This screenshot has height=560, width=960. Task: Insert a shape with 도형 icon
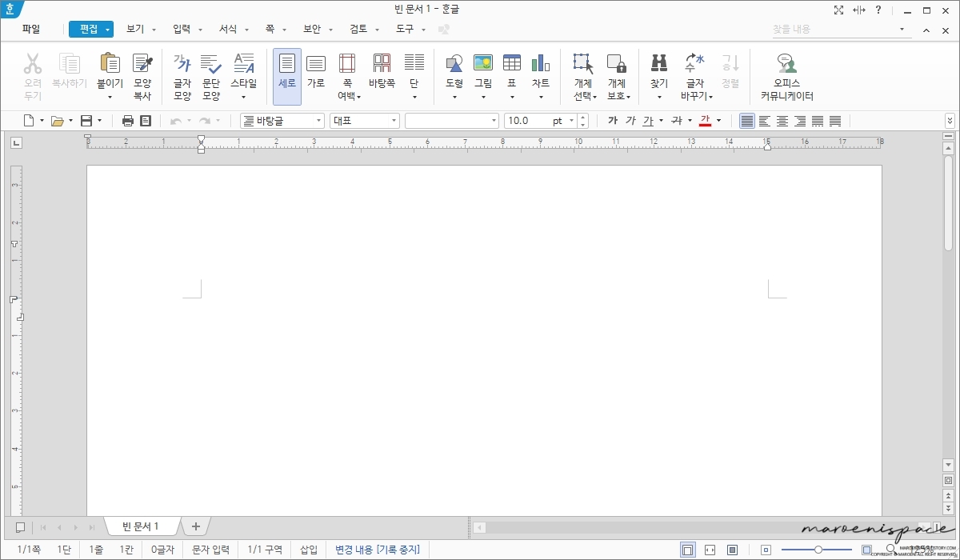[454, 64]
